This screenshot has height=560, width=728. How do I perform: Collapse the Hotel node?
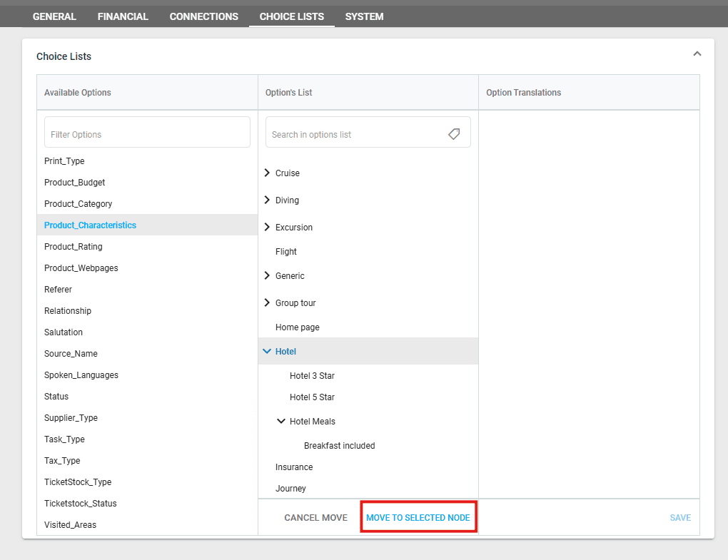267,352
